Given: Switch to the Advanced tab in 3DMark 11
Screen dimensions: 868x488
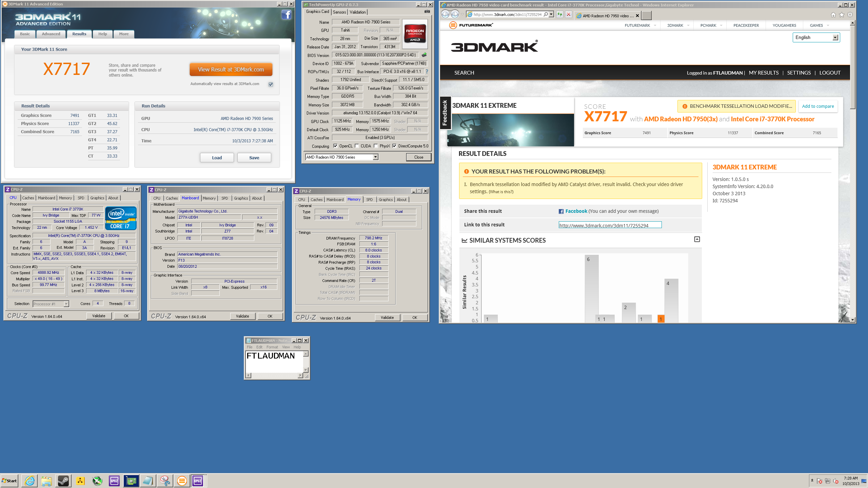Looking at the screenshot, I should tap(51, 34).
